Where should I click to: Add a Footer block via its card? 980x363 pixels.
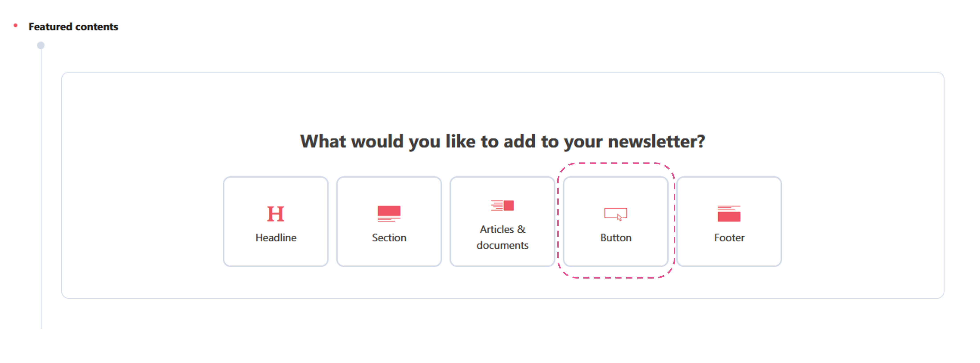tap(729, 221)
